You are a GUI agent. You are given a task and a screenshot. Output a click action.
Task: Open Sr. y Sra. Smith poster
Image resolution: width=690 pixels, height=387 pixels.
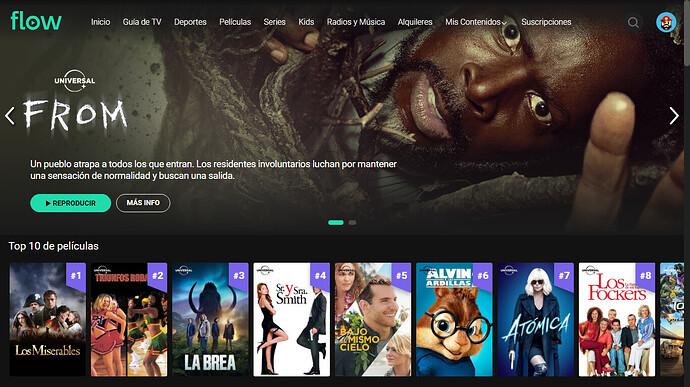pos(291,320)
